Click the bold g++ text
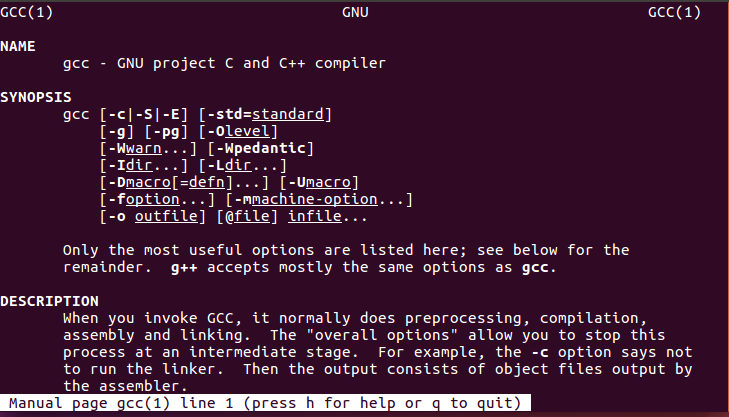 184,268
